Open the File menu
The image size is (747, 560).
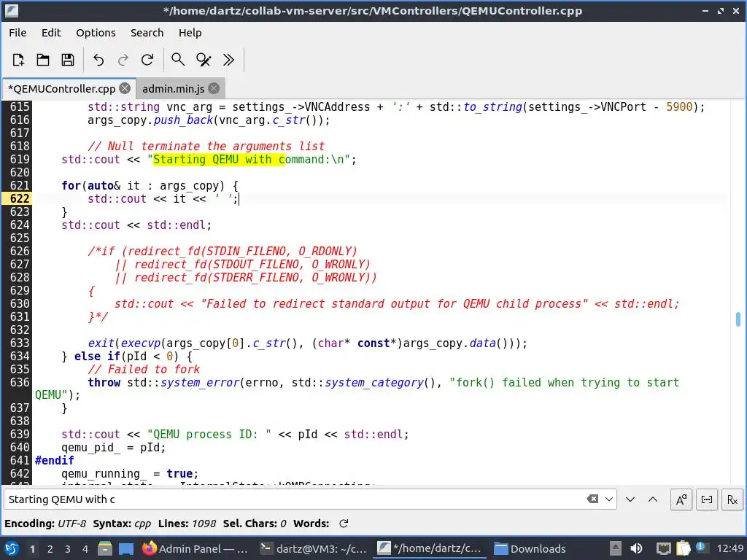click(18, 33)
